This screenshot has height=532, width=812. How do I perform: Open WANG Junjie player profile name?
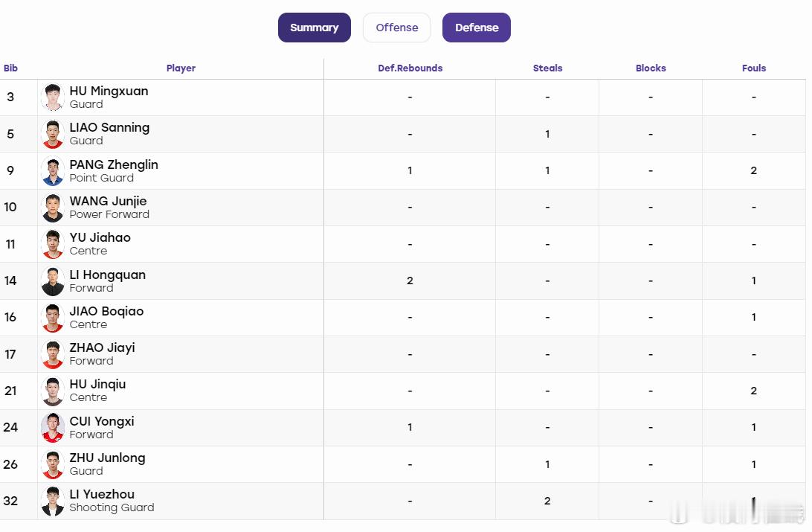pyautogui.click(x=109, y=201)
